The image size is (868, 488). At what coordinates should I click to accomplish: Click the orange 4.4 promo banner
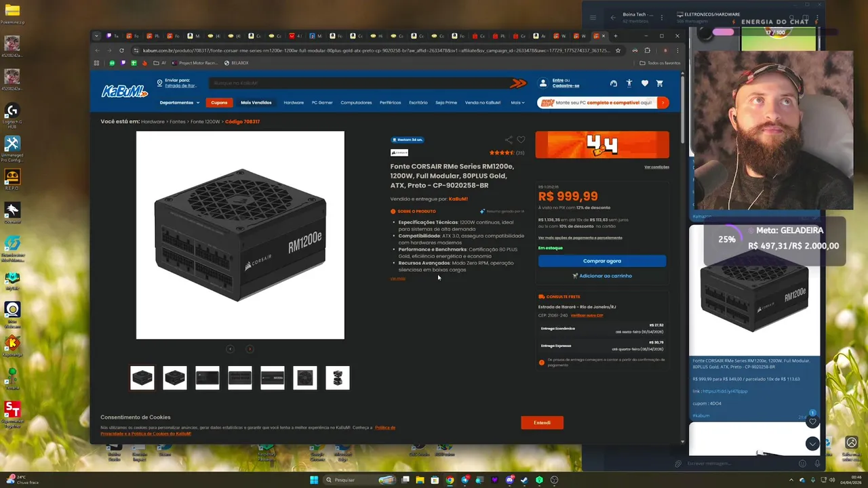(602, 144)
